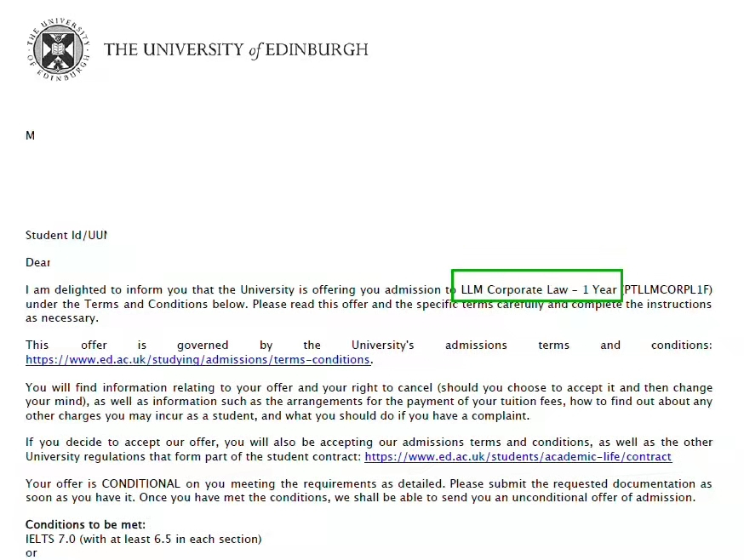The height and width of the screenshot is (560, 744).
Task: Click the University of Edinburgh crest logo
Action: coord(59,49)
